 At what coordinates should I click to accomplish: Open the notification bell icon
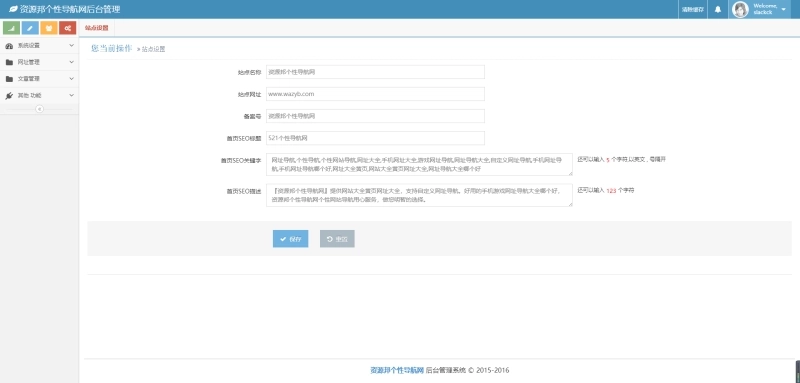718,9
